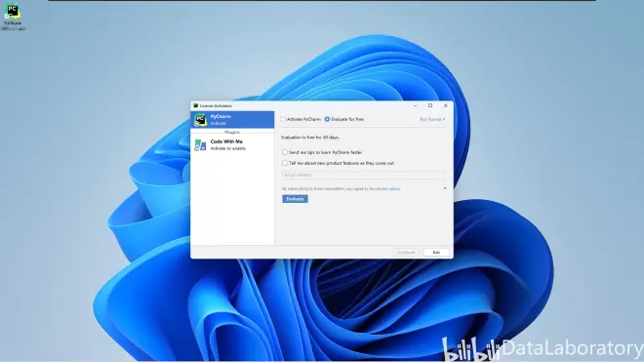Select PyCharm in the license product list
The image size is (644, 362).
[x=232, y=120]
